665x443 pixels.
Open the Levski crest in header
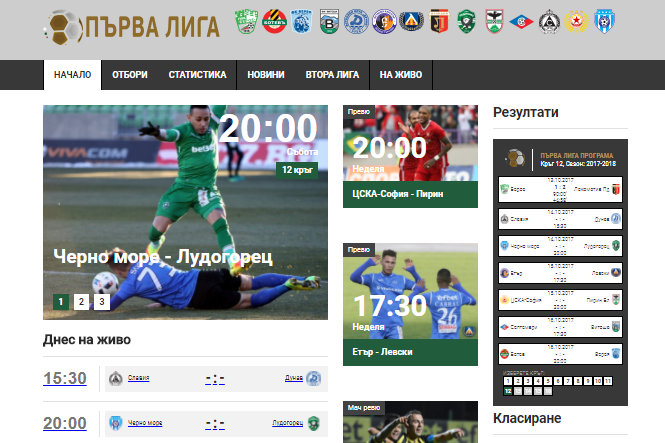click(x=411, y=21)
